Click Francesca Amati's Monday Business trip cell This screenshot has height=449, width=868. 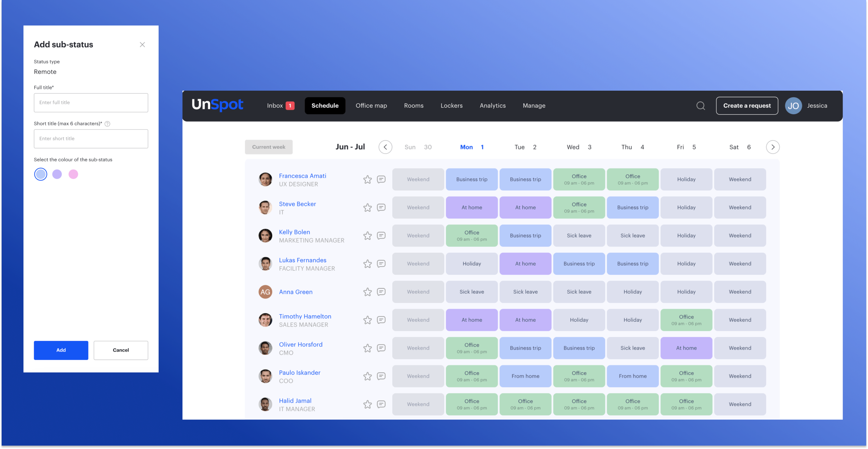471,179
